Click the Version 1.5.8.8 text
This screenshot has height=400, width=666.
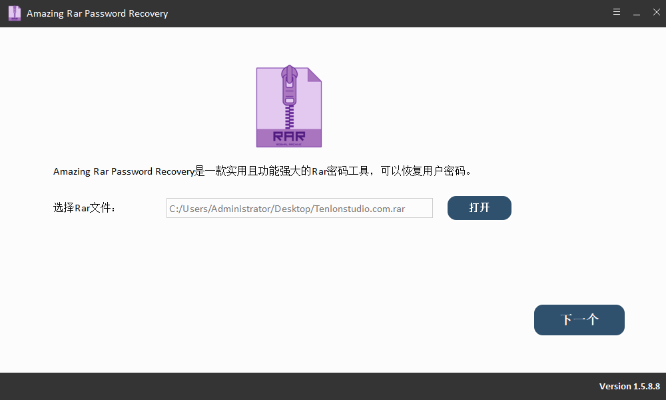click(x=627, y=386)
